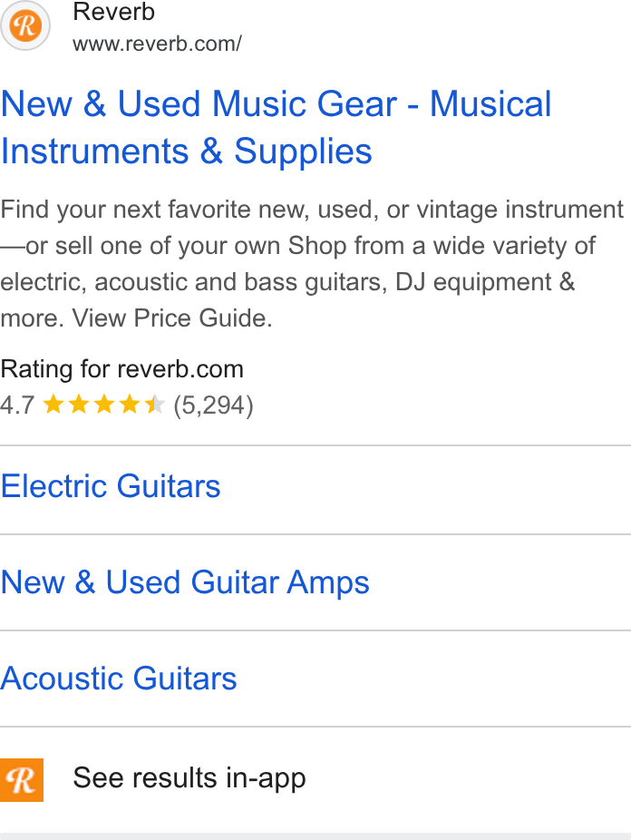The width and height of the screenshot is (631, 840).
Task: Click the orange square Reverb app icon
Action: point(22,780)
